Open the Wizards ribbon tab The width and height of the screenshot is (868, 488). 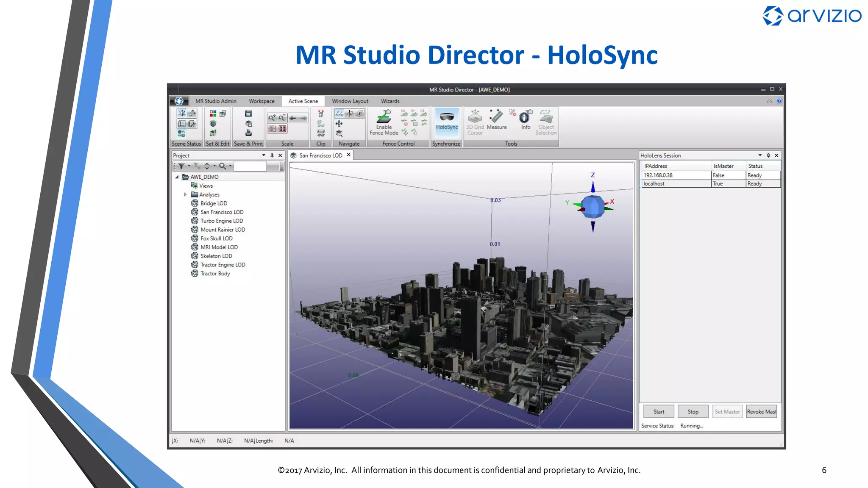pos(390,101)
